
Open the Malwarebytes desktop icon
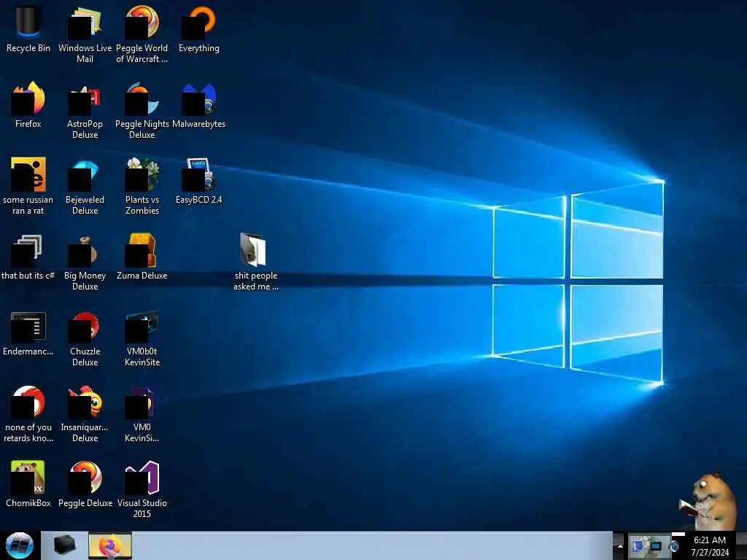pos(198,105)
